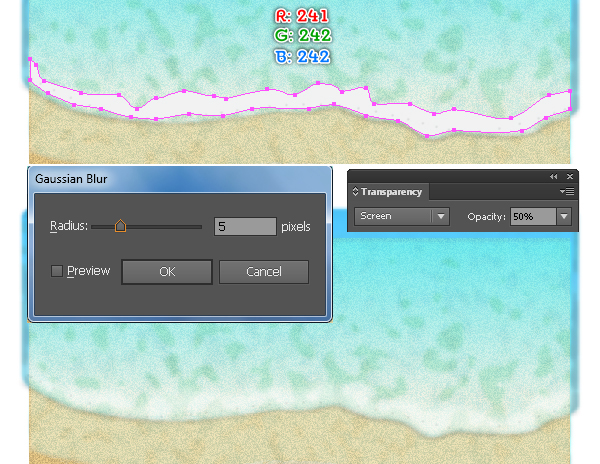Close the Transparency panel
This screenshot has height=464, width=600.
pos(570,176)
